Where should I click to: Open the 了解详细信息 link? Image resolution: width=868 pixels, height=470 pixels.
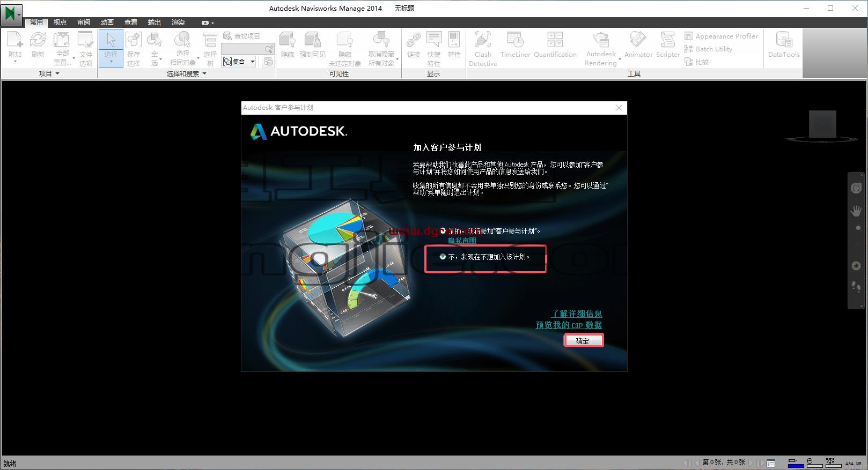pyautogui.click(x=577, y=314)
